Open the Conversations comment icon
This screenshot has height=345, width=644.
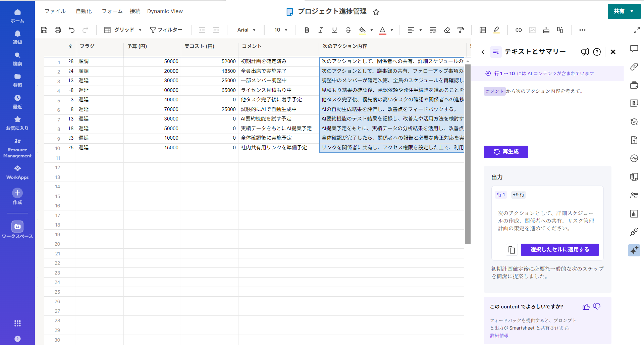(x=634, y=49)
